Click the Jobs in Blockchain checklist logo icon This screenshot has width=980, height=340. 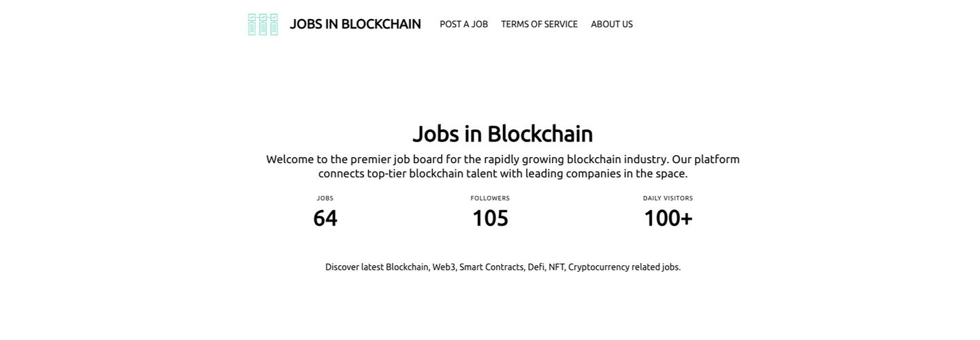(263, 24)
